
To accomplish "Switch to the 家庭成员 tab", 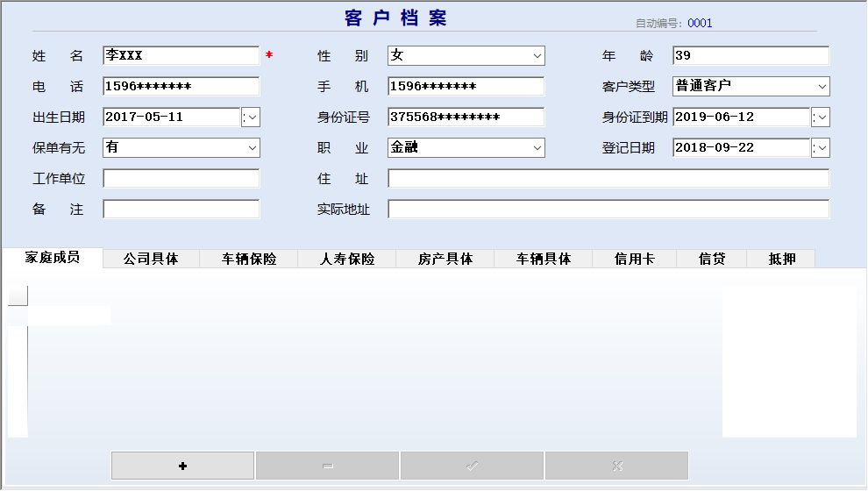I will click(53, 258).
